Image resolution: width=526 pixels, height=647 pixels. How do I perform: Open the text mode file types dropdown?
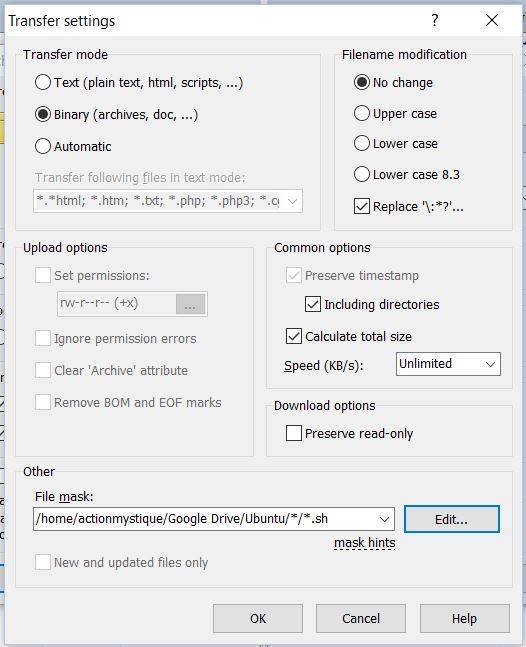pyautogui.click(x=292, y=201)
